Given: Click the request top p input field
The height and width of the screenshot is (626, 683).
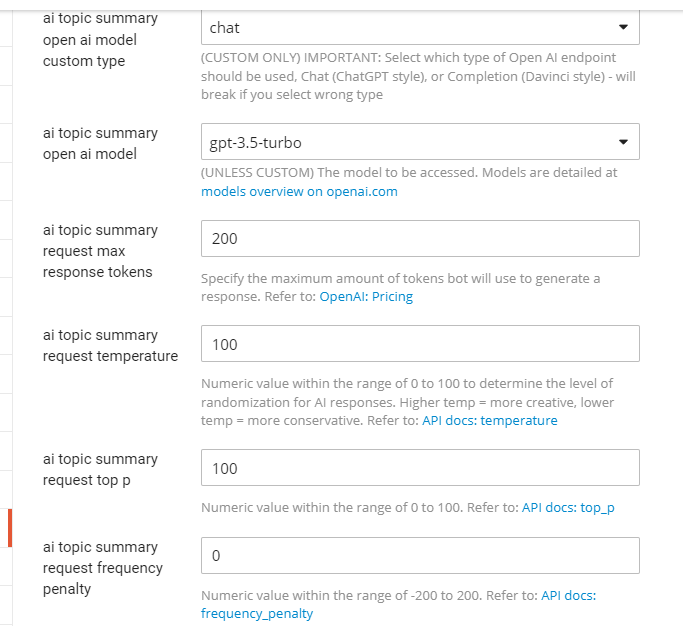Looking at the screenshot, I should pyautogui.click(x=420, y=467).
